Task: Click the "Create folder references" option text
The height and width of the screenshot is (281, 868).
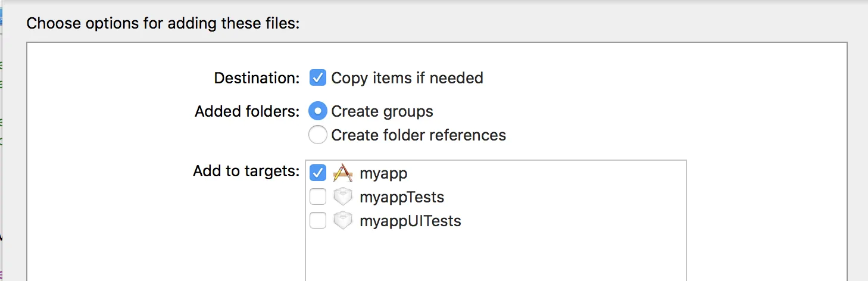Action: (x=419, y=135)
